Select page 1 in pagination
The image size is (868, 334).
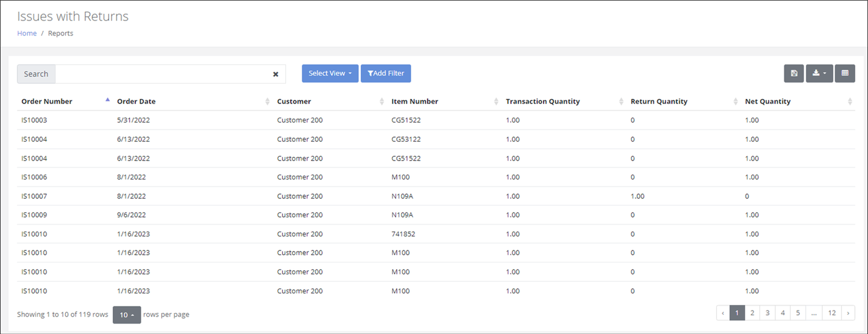(x=737, y=313)
